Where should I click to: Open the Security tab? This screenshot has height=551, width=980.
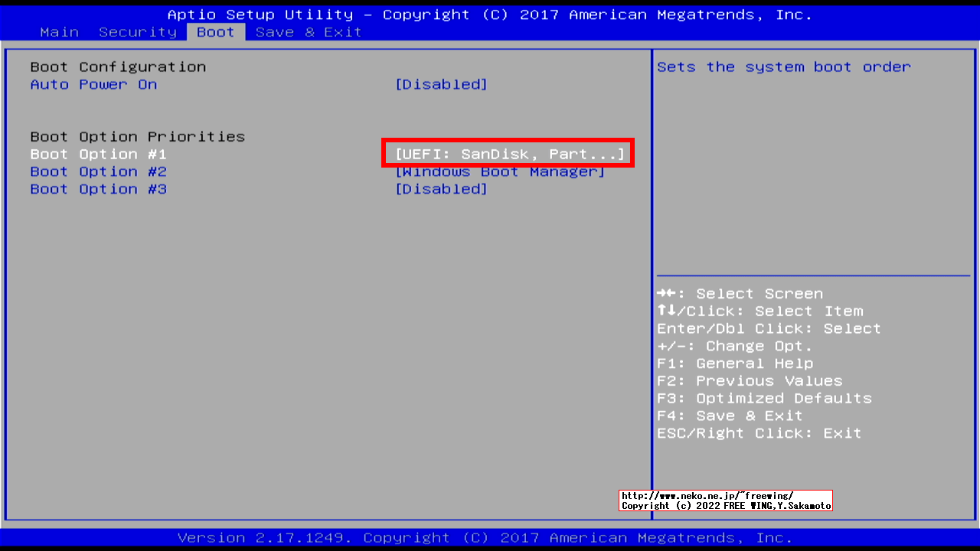[x=138, y=32]
